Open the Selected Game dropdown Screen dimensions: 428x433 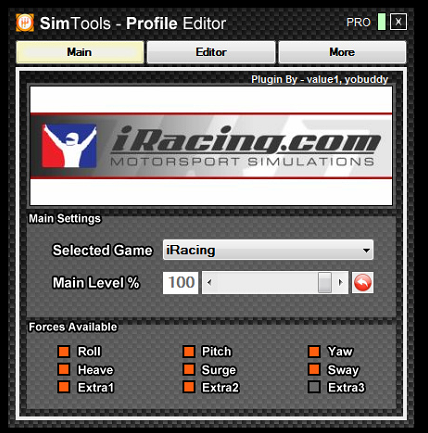[x=268, y=250]
